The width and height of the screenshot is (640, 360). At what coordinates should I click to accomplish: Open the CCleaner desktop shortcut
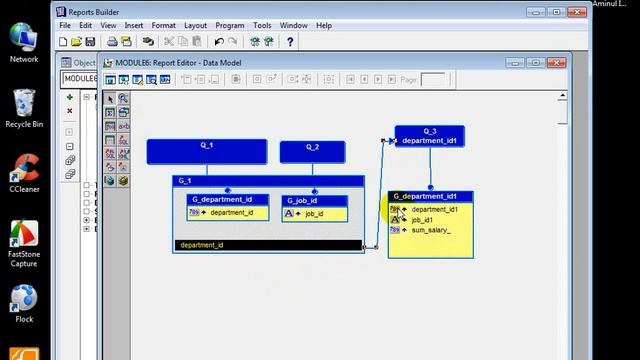pyautogui.click(x=24, y=173)
